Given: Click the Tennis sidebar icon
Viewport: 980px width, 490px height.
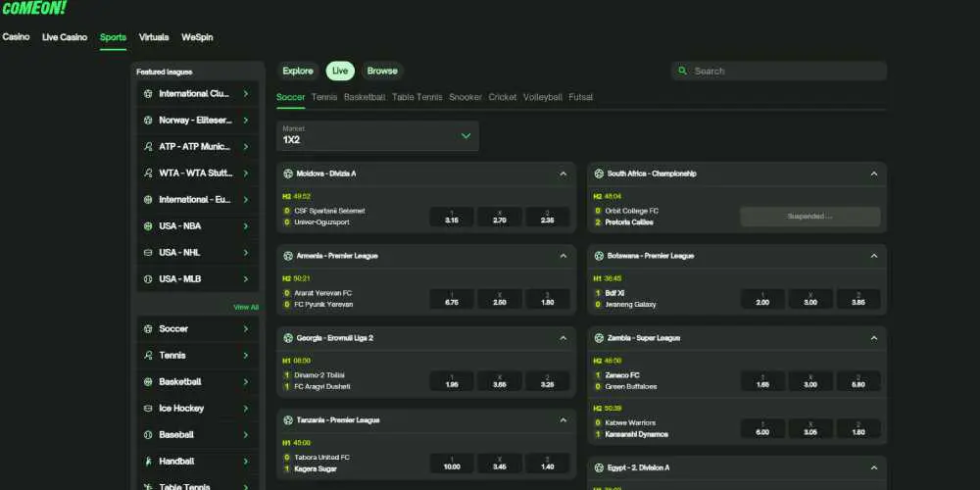Looking at the screenshot, I should 148,356.
